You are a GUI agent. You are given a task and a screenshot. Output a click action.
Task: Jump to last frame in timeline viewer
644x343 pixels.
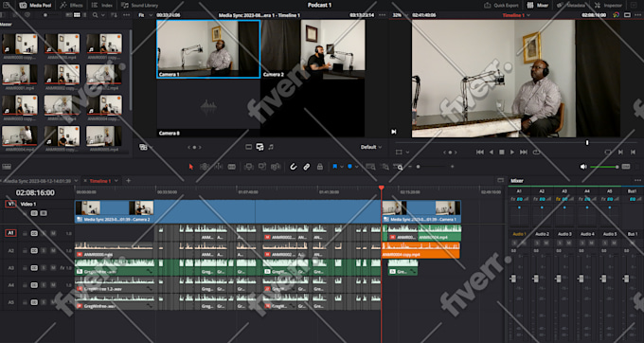pos(523,152)
